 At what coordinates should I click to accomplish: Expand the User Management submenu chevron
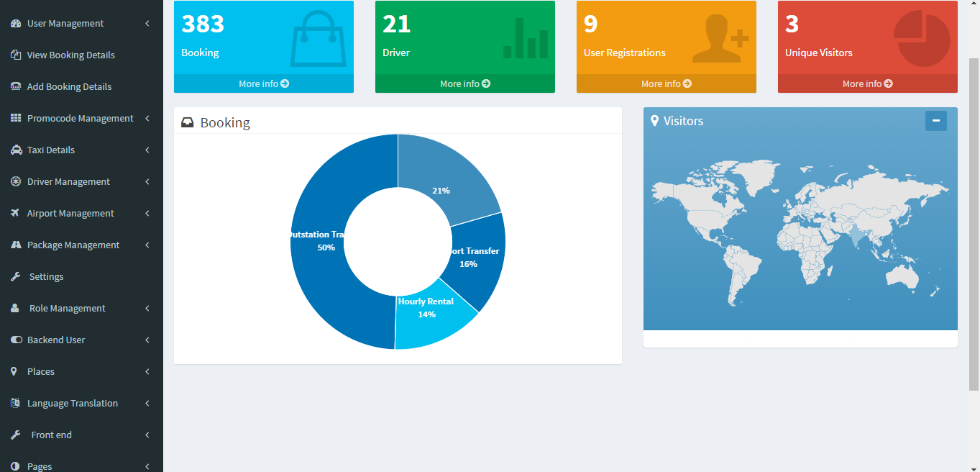point(147,24)
